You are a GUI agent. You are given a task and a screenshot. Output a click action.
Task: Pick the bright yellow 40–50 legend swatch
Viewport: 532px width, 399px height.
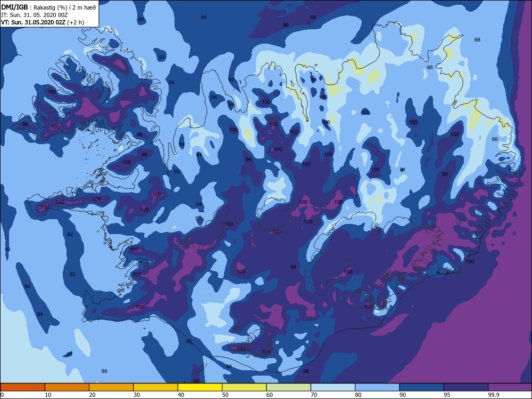coord(200,387)
